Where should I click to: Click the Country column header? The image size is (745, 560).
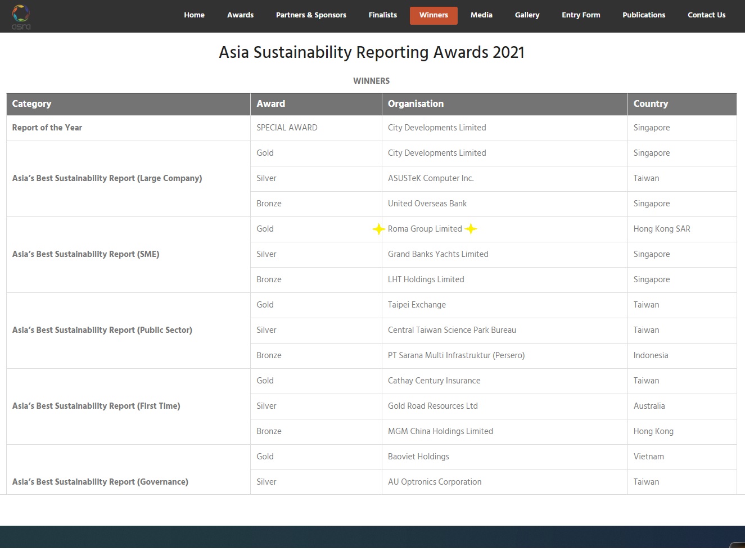[x=682, y=104]
